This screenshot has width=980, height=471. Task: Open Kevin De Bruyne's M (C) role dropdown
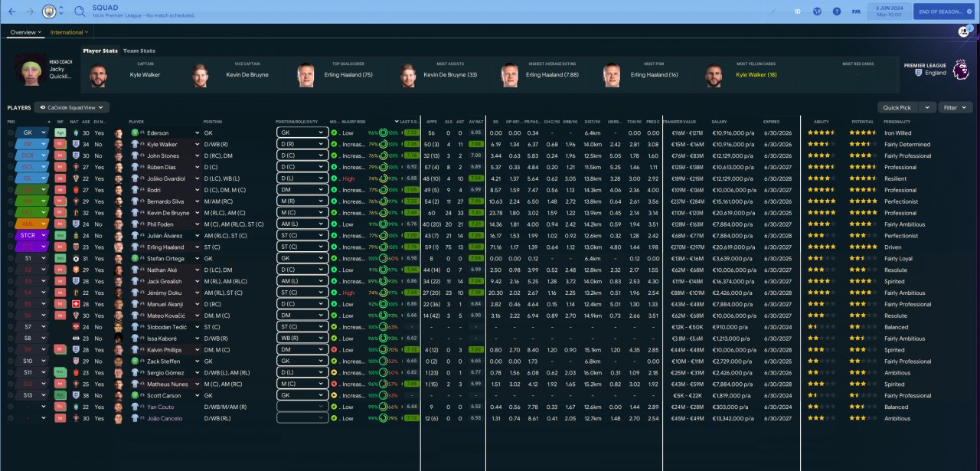[x=302, y=213]
